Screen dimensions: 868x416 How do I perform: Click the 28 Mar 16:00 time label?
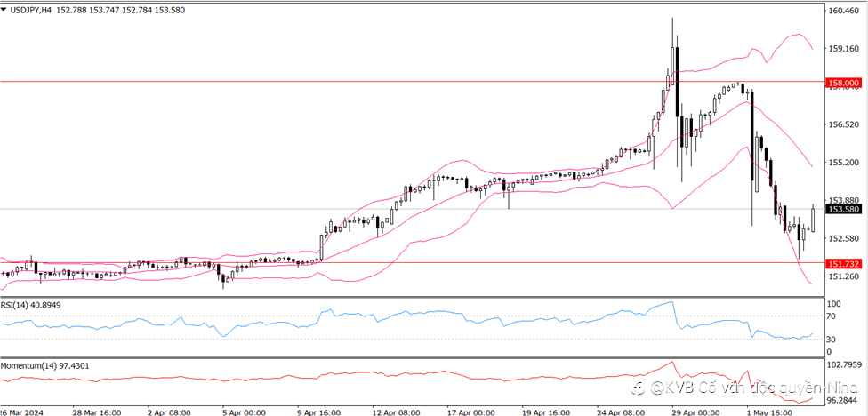click(x=97, y=412)
